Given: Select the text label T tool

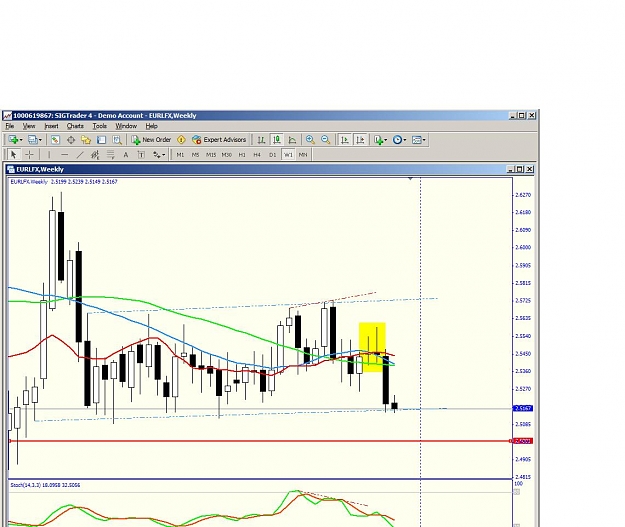Looking at the screenshot, I should click(x=141, y=155).
